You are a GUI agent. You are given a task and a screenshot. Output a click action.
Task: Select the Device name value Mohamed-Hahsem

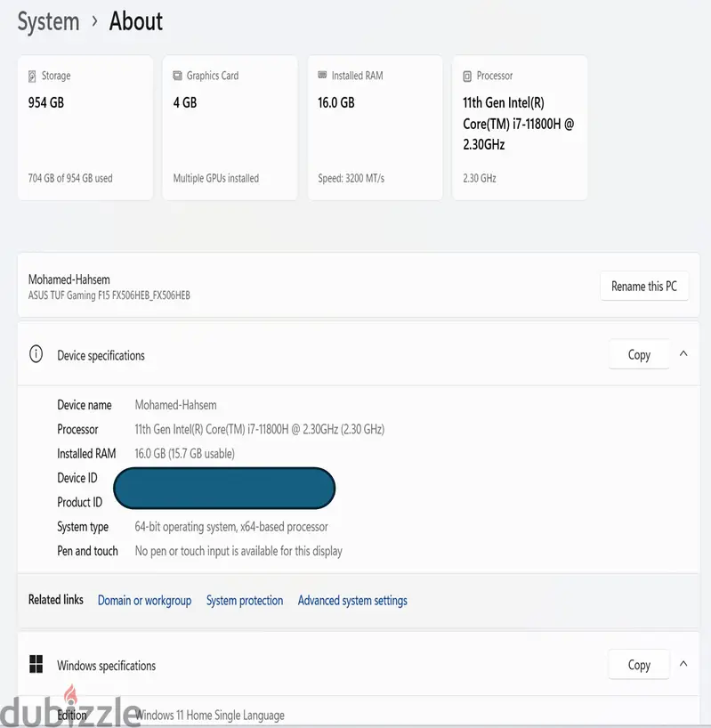[175, 405]
